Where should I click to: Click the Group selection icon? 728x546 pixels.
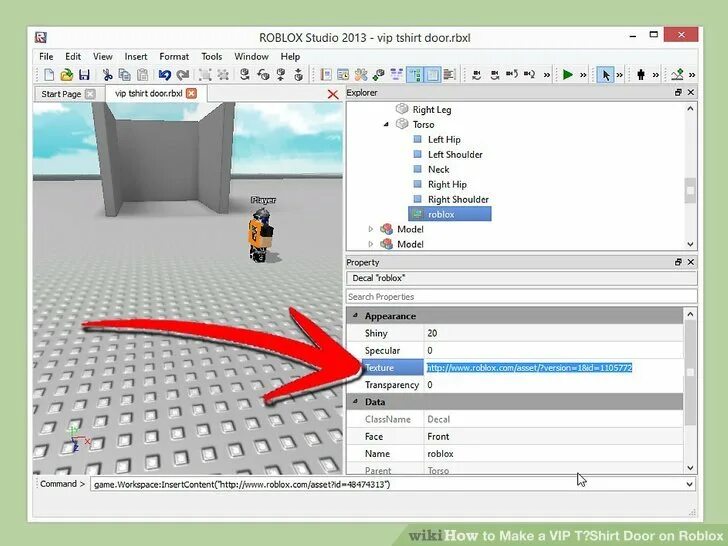pyautogui.click(x=205, y=74)
